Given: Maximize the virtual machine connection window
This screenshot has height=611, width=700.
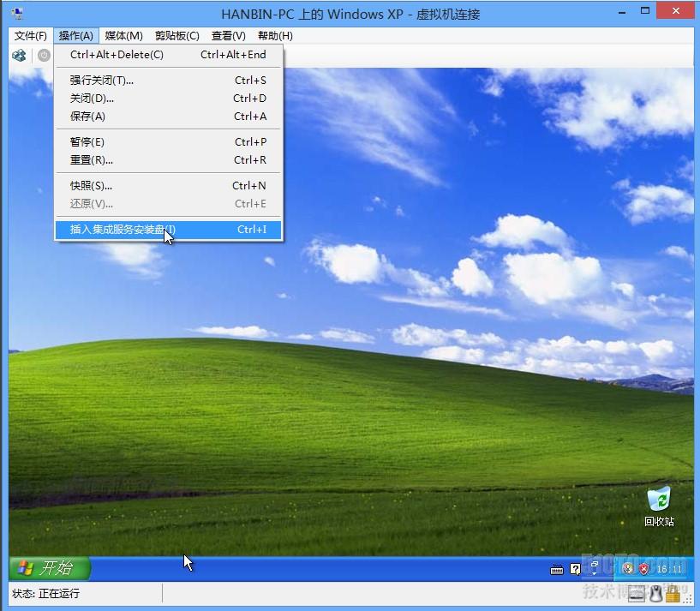Looking at the screenshot, I should (x=645, y=12).
